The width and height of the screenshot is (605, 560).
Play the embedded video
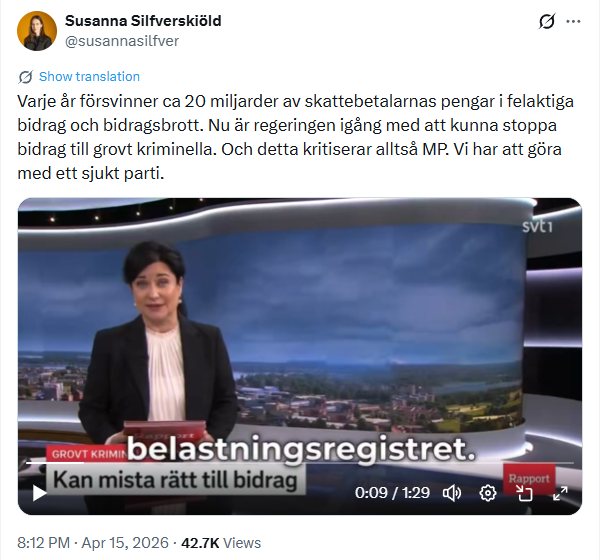(x=39, y=493)
